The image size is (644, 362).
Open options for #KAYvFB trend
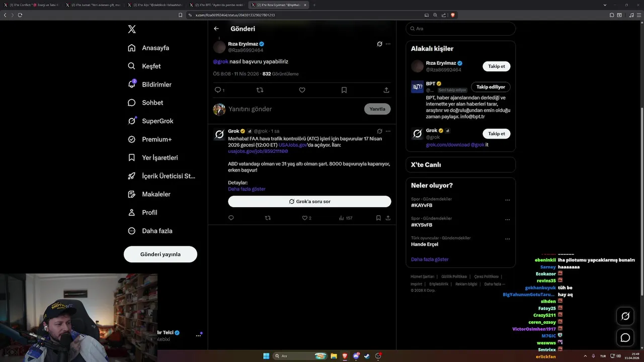(x=508, y=200)
